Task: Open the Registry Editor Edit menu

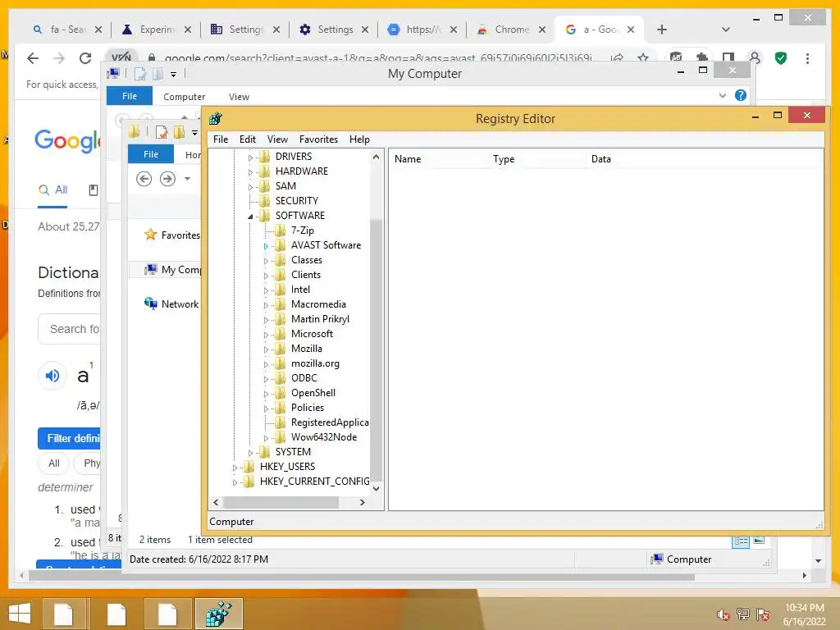Action: [x=248, y=139]
